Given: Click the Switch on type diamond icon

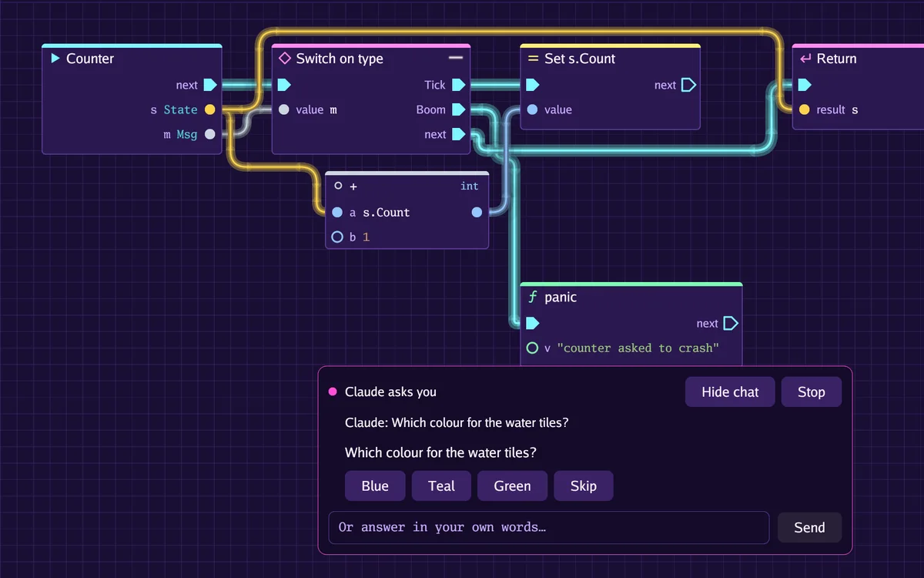Looking at the screenshot, I should pos(285,59).
